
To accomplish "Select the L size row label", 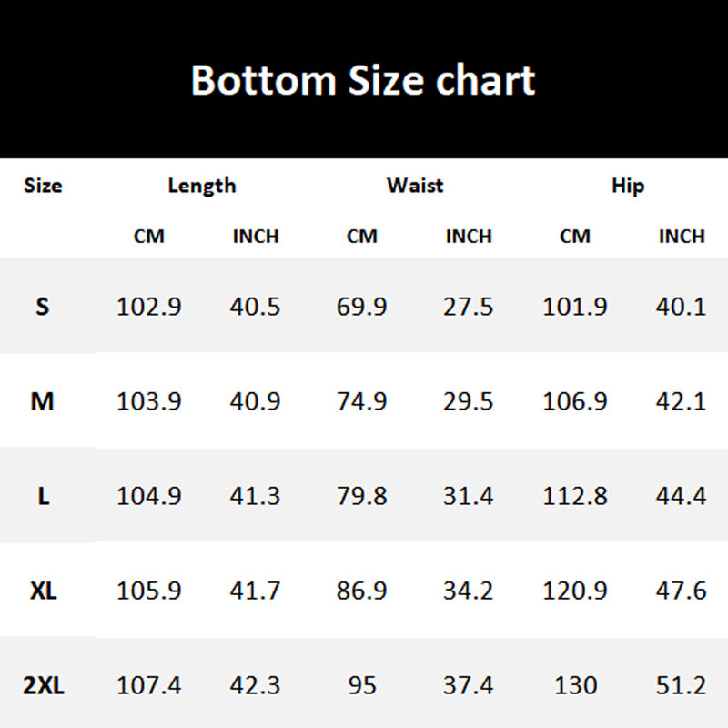I will click(43, 496).
